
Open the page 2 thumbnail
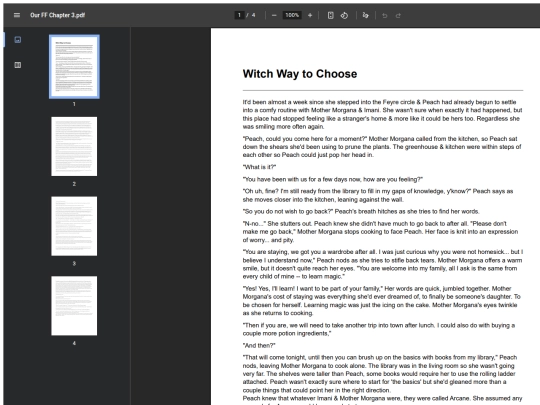(74, 146)
